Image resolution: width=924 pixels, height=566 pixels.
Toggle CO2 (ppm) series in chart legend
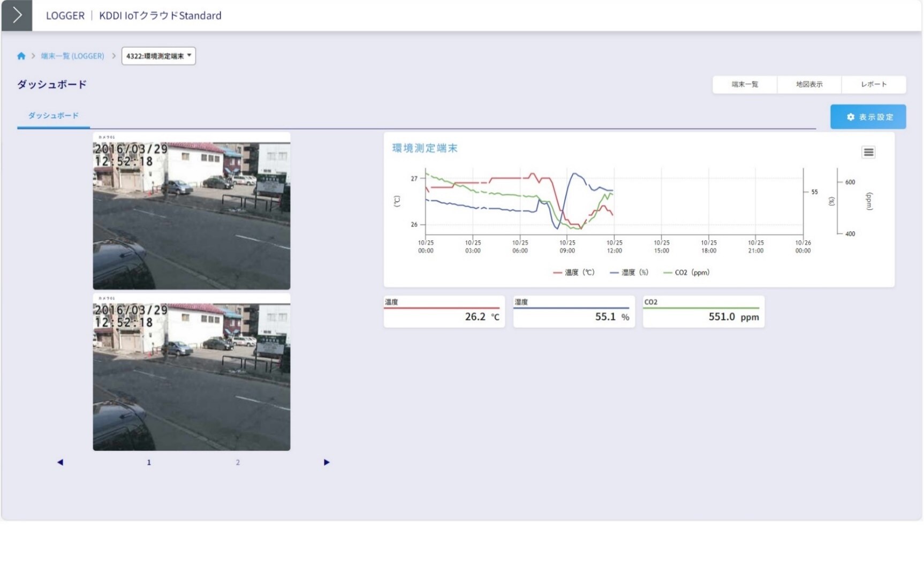point(687,273)
